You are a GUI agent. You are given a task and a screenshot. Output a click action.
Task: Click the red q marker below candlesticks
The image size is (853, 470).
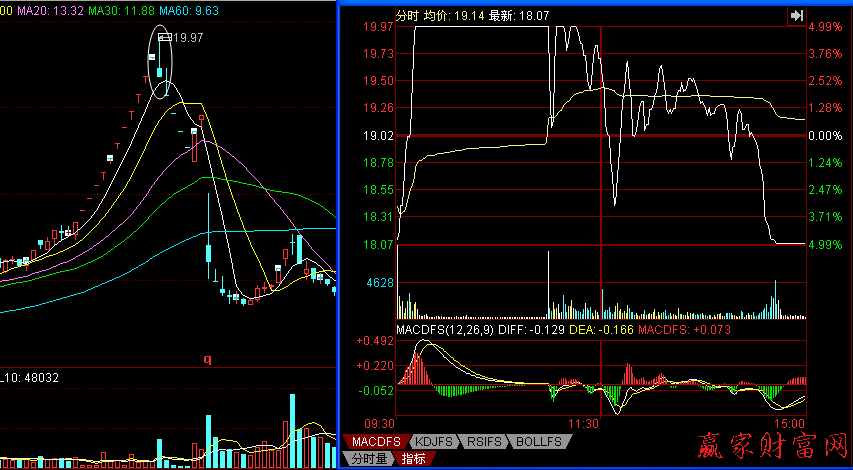(209, 357)
